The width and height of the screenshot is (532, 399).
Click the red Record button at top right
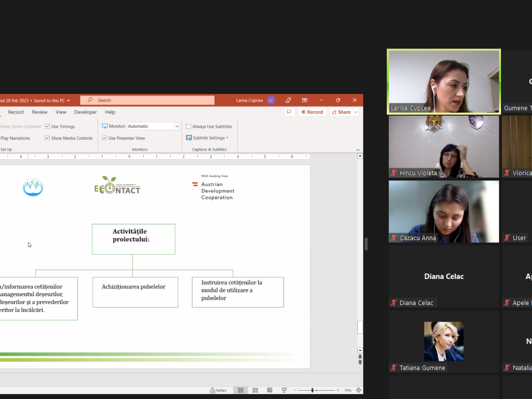coord(312,112)
